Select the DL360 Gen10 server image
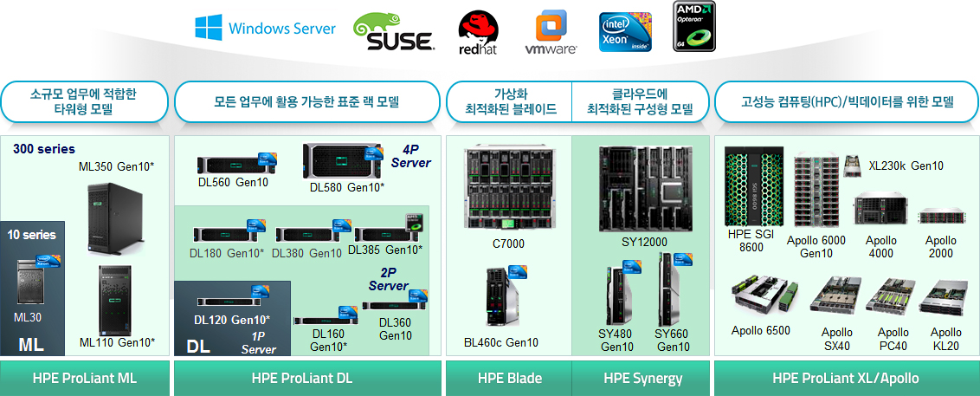Image resolution: width=980 pixels, height=396 pixels. click(x=393, y=305)
